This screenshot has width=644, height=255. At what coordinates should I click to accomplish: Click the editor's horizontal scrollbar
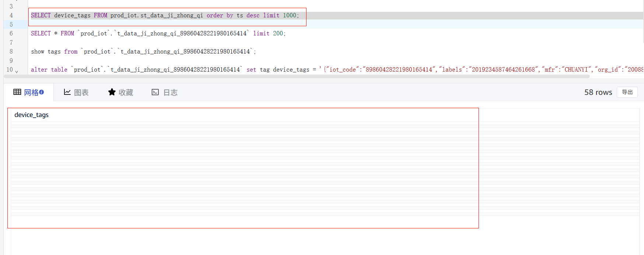(x=295, y=77)
